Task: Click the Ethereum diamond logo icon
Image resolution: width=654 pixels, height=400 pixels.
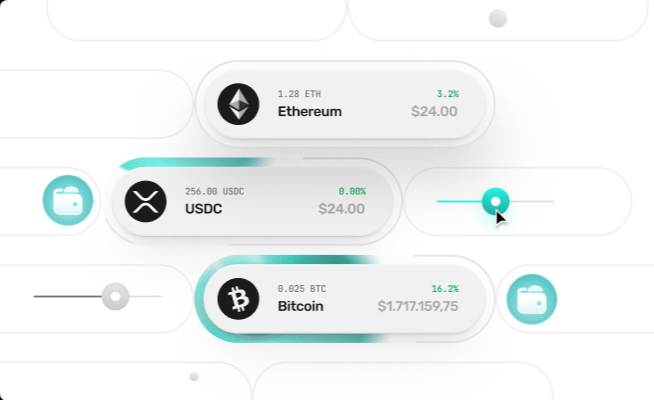Action: (x=238, y=103)
